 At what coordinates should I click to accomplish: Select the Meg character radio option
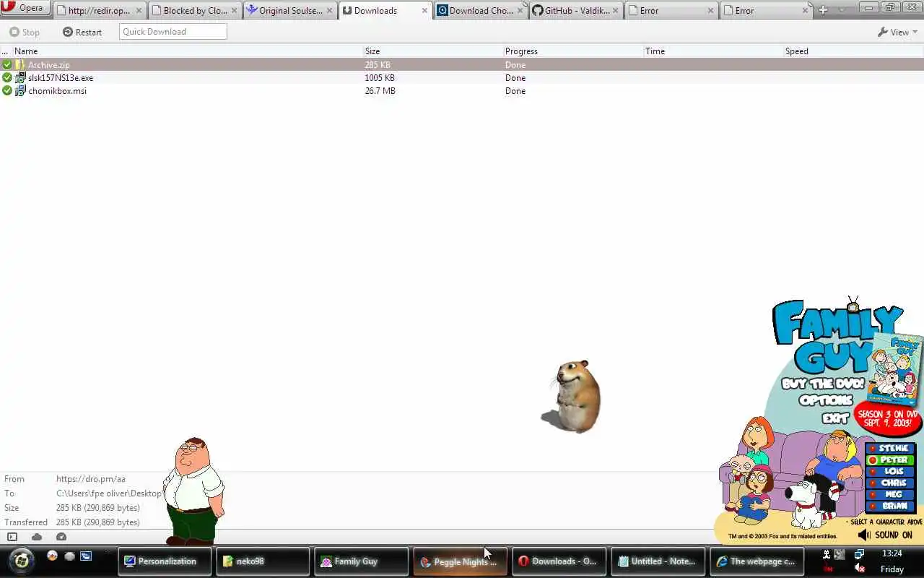click(890, 495)
